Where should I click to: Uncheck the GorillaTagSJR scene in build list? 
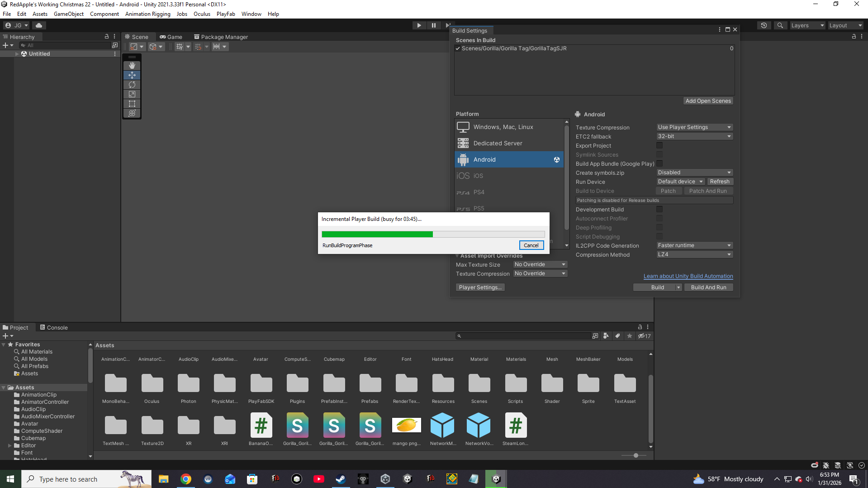pyautogui.click(x=458, y=48)
